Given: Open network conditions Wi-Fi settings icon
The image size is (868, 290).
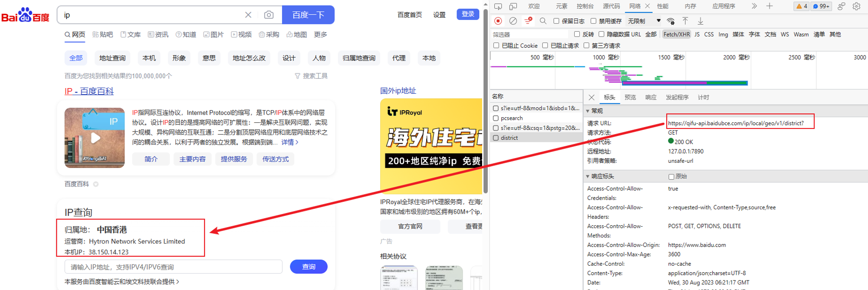Looking at the screenshot, I should pos(671,21).
